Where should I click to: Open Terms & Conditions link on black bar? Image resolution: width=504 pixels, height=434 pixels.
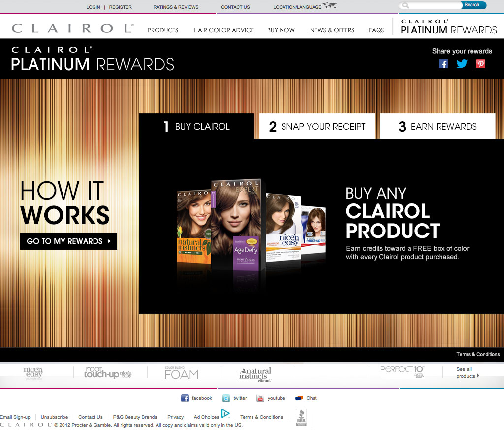[478, 354]
